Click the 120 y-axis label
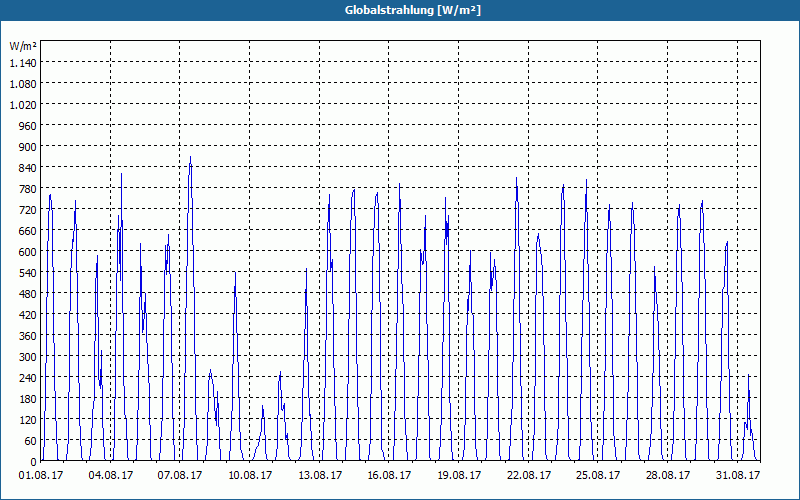800x500 pixels. point(28,420)
